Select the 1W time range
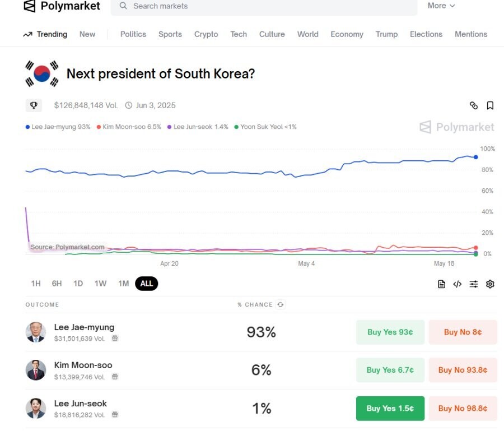 point(100,284)
